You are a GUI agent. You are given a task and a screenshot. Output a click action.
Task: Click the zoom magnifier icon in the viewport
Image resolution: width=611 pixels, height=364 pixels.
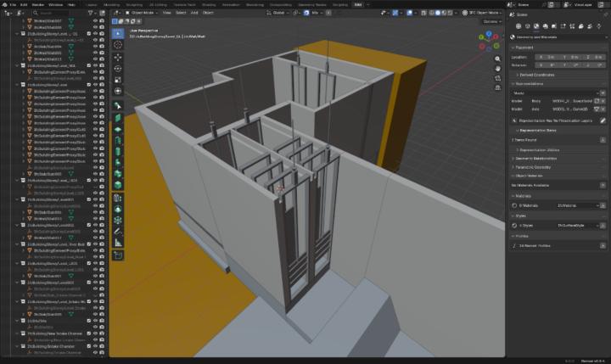pos(498,57)
